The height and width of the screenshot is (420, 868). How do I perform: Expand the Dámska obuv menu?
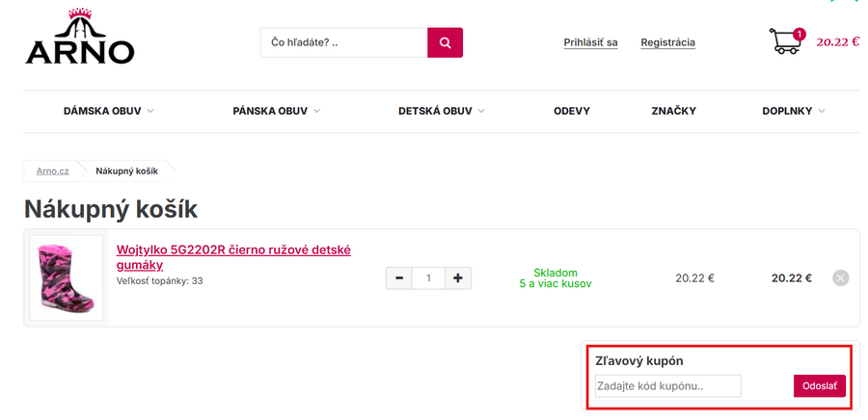[x=108, y=111]
